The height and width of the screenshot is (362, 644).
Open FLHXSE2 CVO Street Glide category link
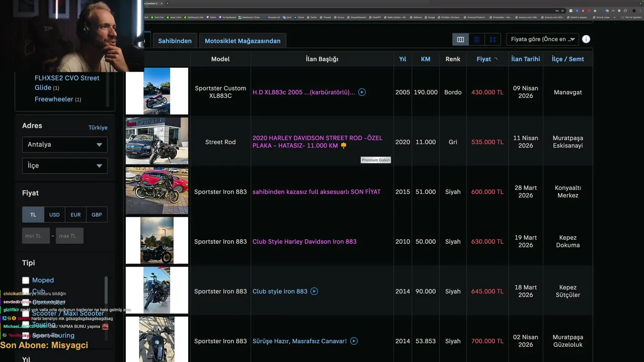click(x=67, y=82)
